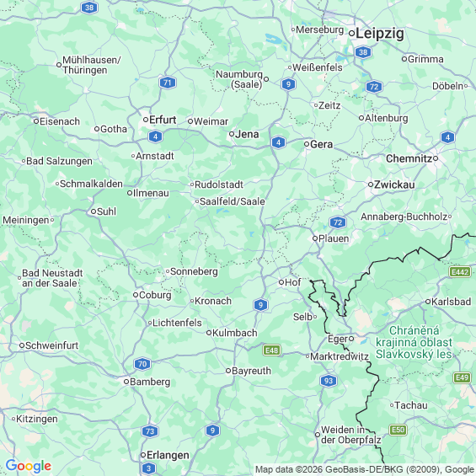Select the E49 route badge
Viewport: 476px width, 476px height.
462,377
